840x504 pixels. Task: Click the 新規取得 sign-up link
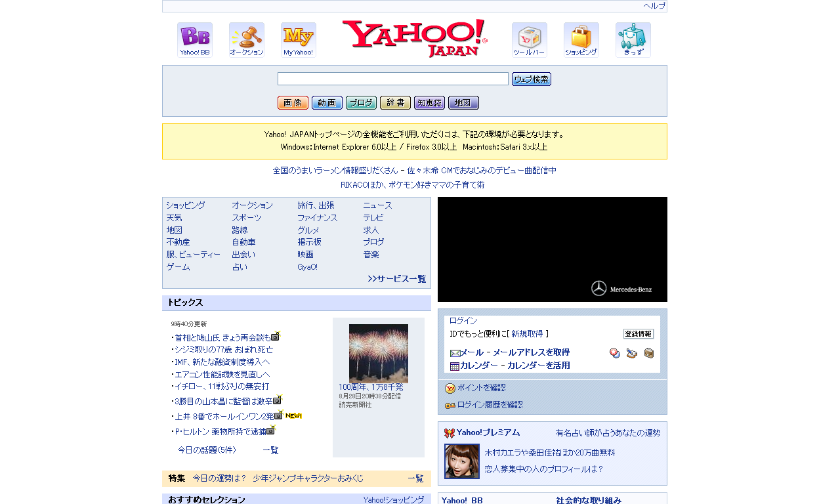tap(527, 334)
